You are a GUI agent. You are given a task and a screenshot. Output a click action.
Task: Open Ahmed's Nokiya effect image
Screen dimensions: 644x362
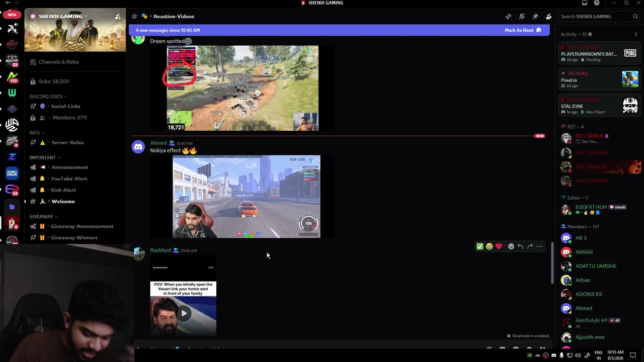(x=247, y=197)
